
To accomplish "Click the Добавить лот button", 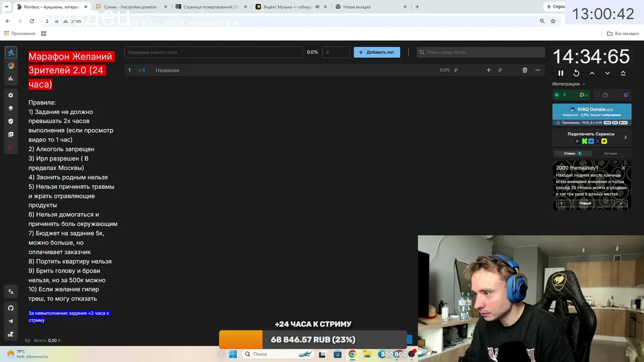I will [x=377, y=52].
